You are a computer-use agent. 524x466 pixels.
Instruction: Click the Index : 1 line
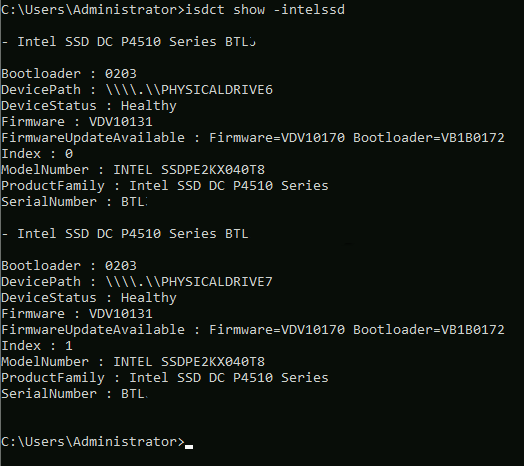click(37, 346)
